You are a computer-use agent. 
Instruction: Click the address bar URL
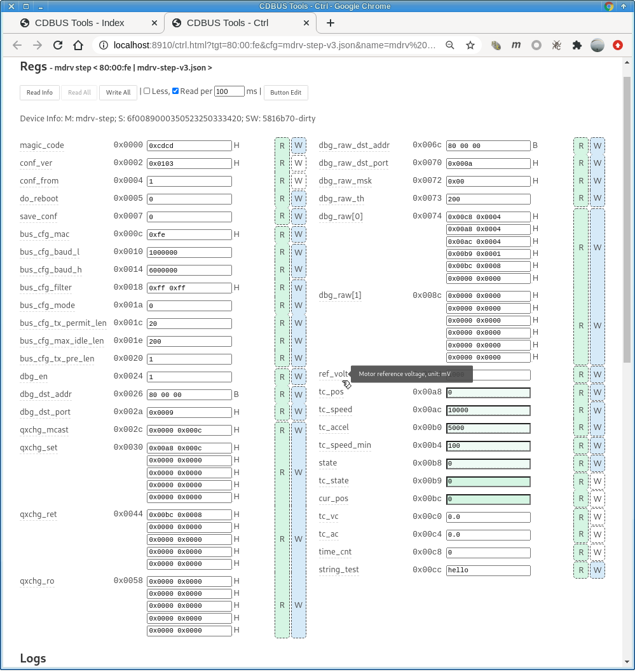[275, 45]
